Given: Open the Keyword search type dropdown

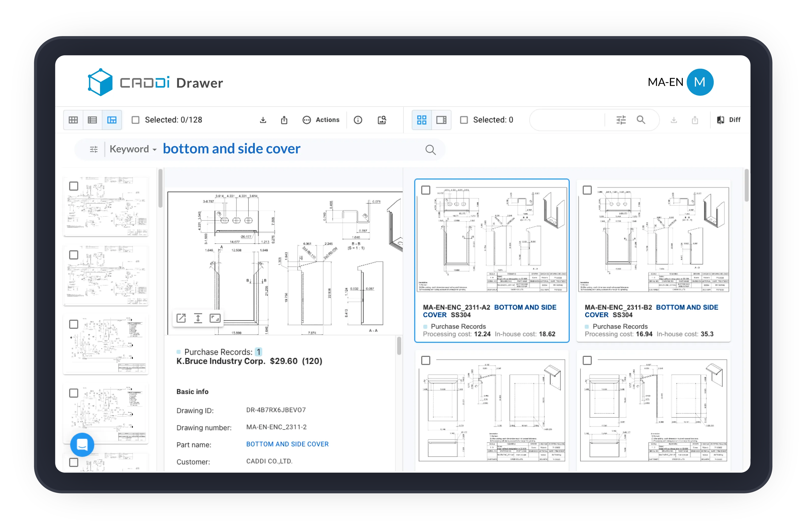Looking at the screenshot, I should (133, 149).
